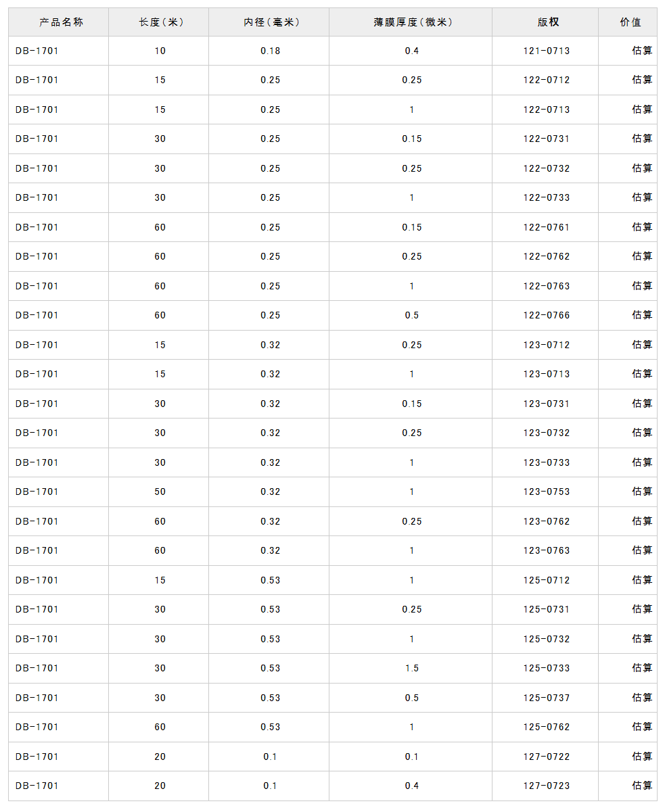Viewport: 665px width, 812px height.
Task: Select part number 125-0737
Action: [546, 698]
